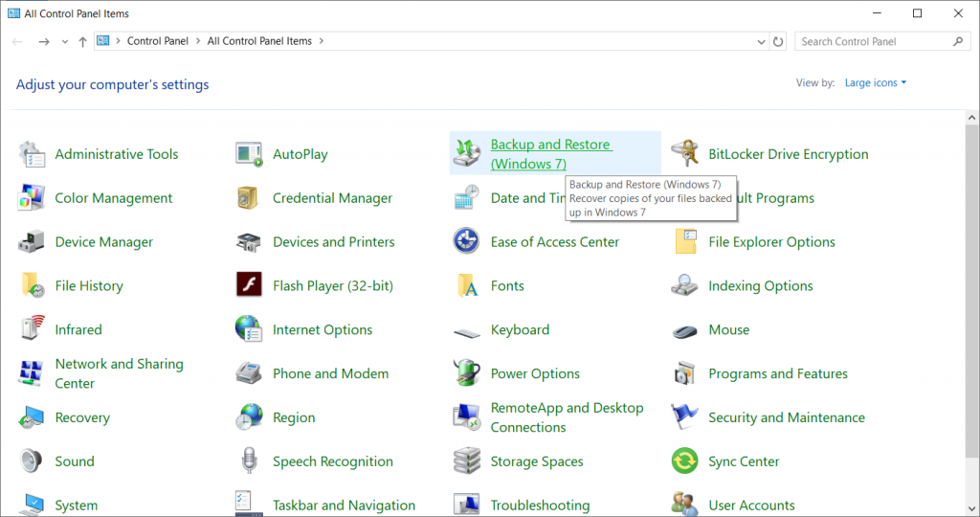980x517 pixels.
Task: Click the Credential Manager safe icon
Action: click(x=248, y=198)
